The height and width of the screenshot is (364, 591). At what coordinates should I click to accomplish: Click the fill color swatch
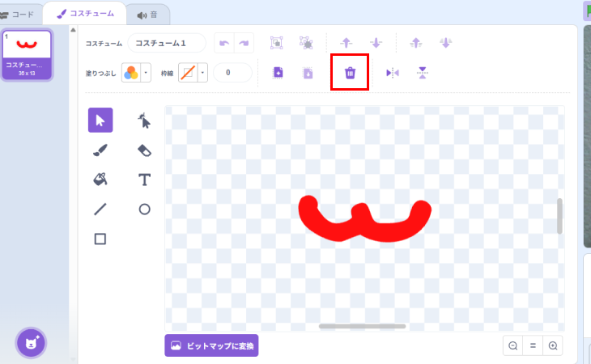(x=130, y=73)
